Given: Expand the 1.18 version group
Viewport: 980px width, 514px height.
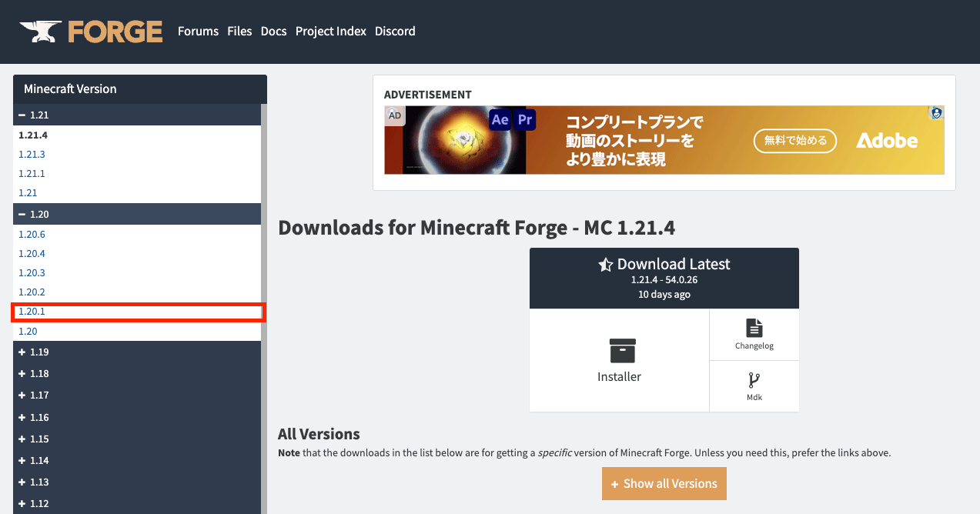Looking at the screenshot, I should [137, 373].
